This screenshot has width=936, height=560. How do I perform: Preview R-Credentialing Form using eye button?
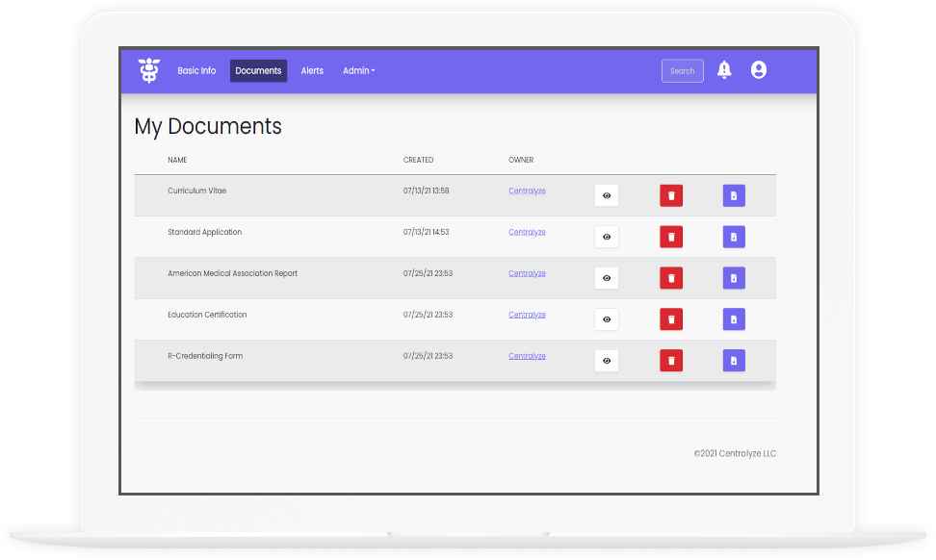[607, 361]
